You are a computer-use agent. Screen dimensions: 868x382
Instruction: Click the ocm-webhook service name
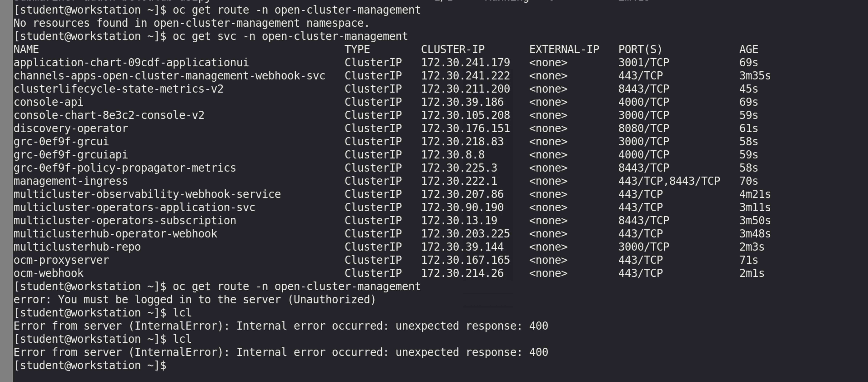(49, 273)
